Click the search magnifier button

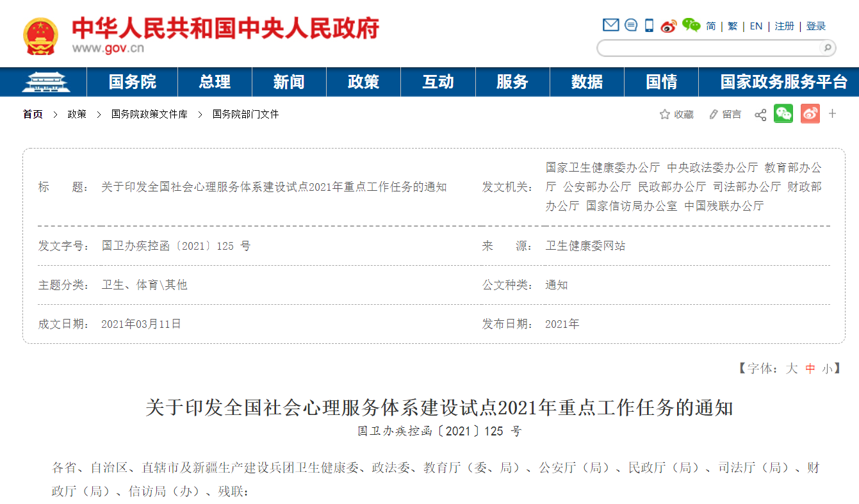pos(827,48)
